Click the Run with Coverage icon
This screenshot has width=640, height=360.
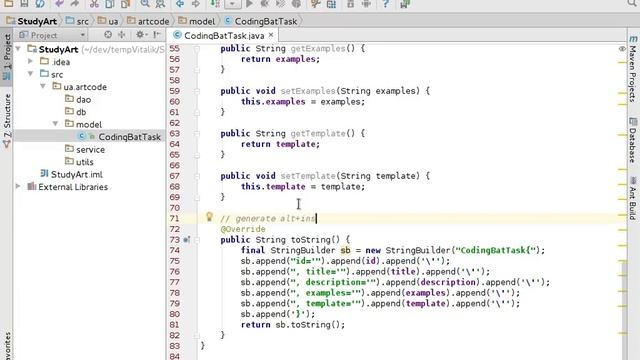[280, 3]
